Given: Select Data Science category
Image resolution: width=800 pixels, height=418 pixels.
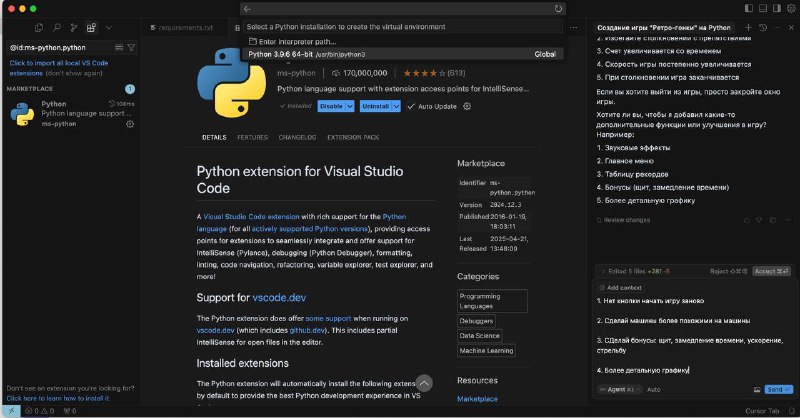Looking at the screenshot, I should [480, 336].
